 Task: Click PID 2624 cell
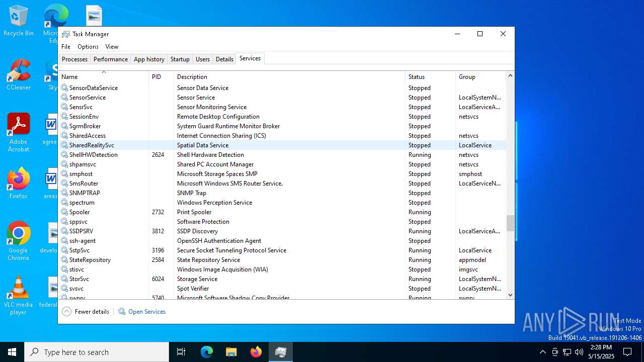[158, 154]
